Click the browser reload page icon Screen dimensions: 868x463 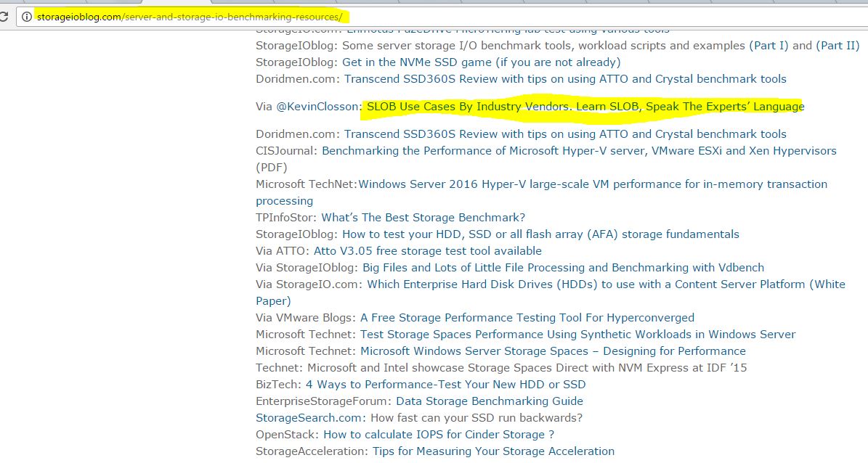tap(4, 17)
